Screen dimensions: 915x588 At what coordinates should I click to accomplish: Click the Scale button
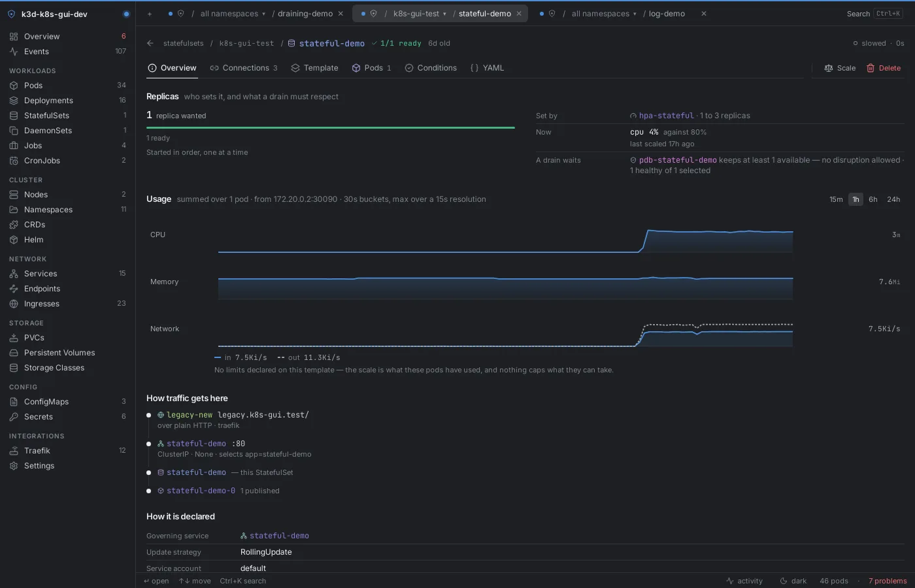pyautogui.click(x=840, y=68)
